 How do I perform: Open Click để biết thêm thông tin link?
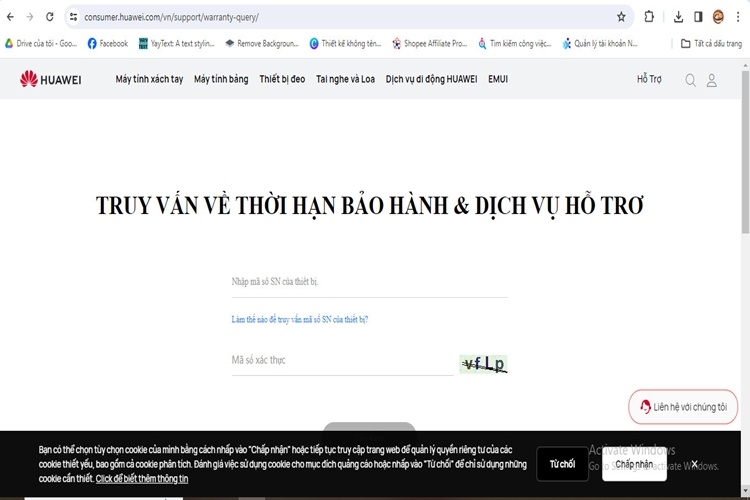point(142,478)
